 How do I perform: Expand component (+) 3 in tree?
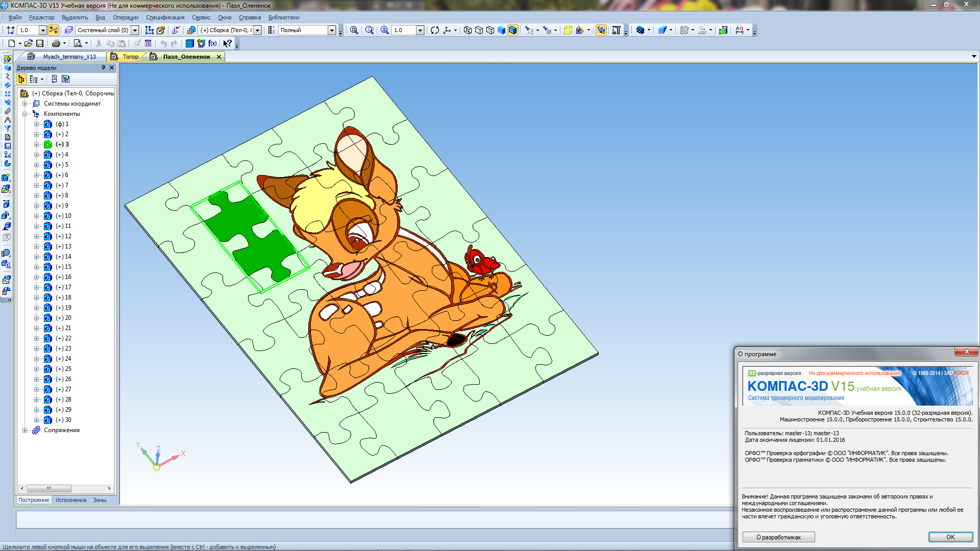(x=36, y=144)
